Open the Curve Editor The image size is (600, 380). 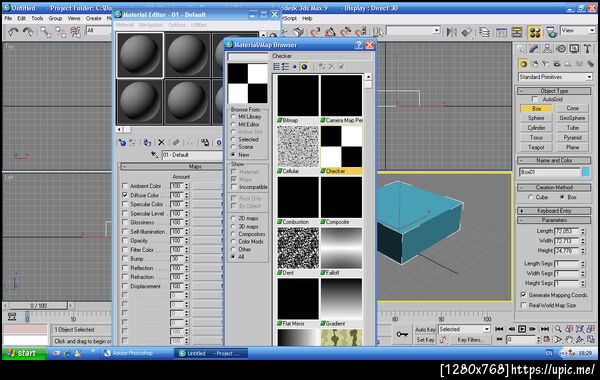tap(501, 32)
